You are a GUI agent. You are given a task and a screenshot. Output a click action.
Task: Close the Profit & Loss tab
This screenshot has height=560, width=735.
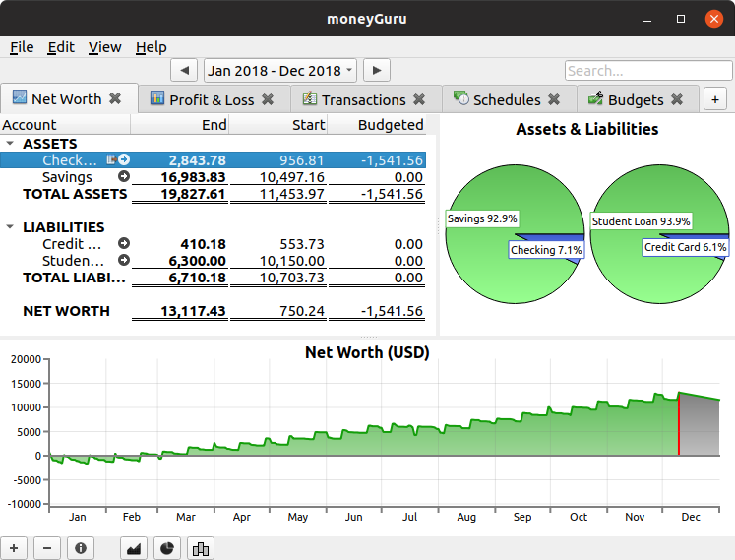[268, 99]
